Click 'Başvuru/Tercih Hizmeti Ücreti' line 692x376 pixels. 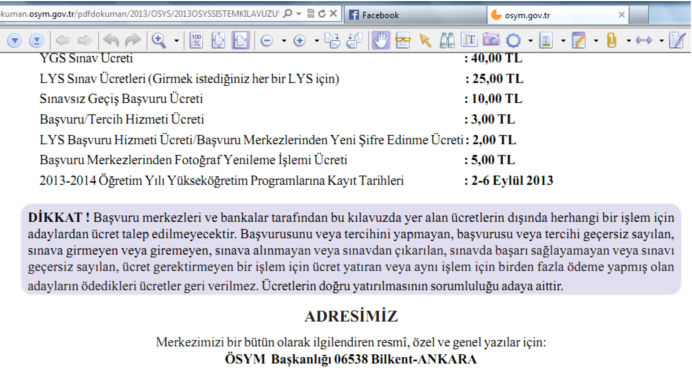pos(122,119)
